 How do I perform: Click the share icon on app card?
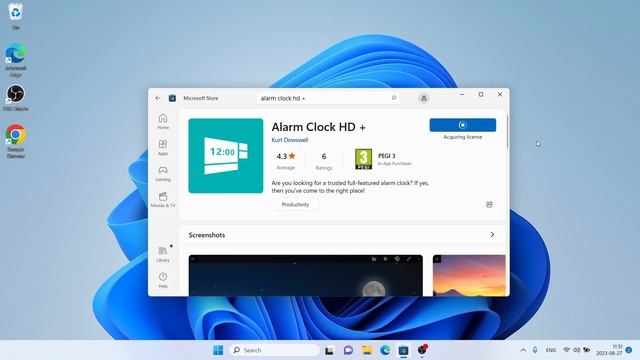[489, 204]
